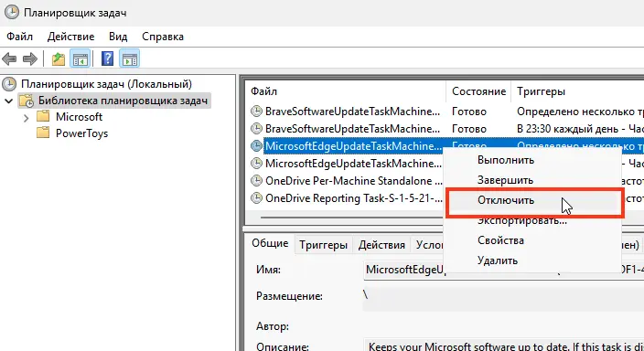Open the Вид menu
Image resolution: width=644 pixels, height=351 pixels.
click(x=118, y=37)
